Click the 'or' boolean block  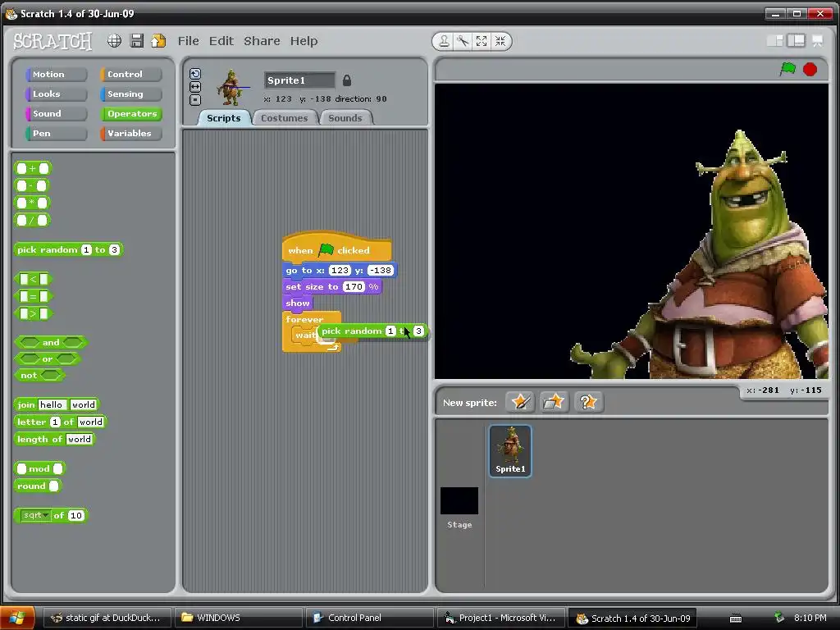pyautogui.click(x=48, y=359)
